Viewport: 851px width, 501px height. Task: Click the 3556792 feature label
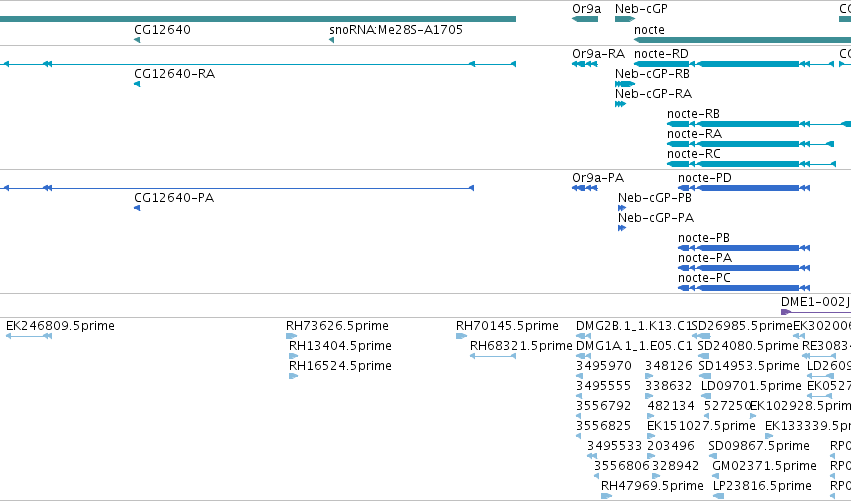pos(604,406)
